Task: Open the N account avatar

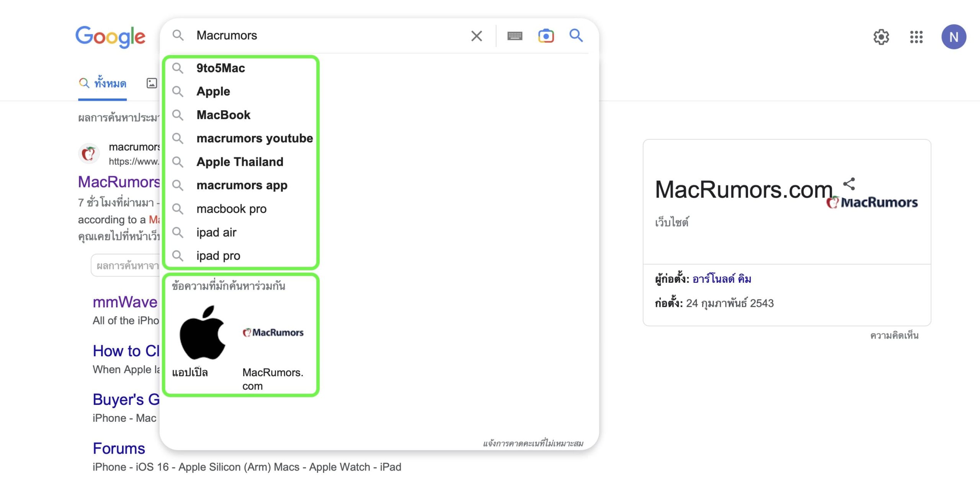Action: 954,37
